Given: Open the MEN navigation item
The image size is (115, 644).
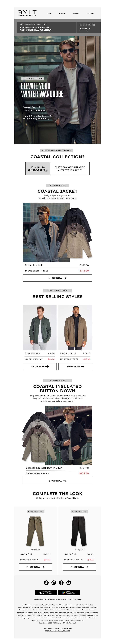Looking at the screenshot, I should (50, 13).
